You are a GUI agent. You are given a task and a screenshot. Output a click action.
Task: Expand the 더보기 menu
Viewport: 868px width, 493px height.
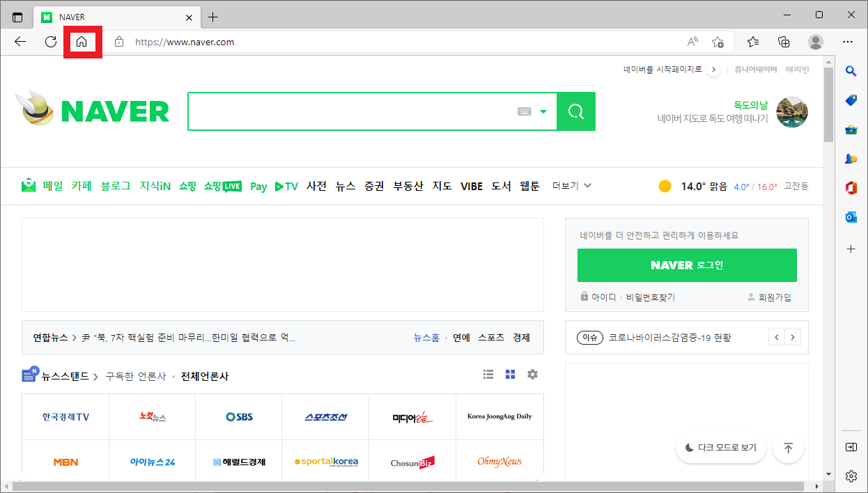click(572, 186)
